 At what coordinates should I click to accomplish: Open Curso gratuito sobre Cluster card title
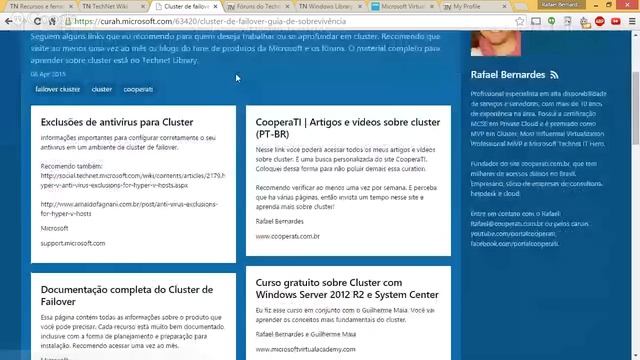[x=347, y=289]
